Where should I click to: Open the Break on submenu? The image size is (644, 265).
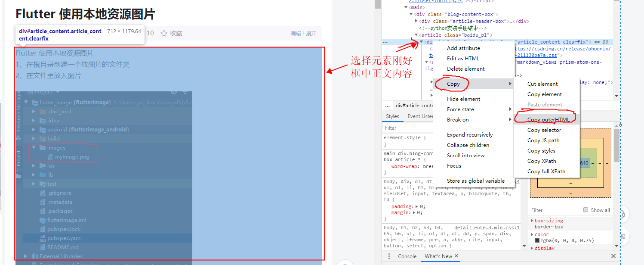click(474, 120)
